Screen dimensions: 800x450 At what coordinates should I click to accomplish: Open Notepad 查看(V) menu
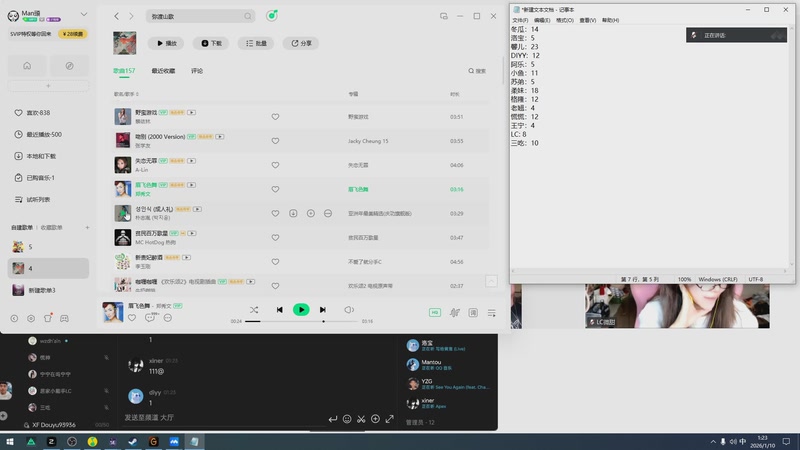pos(587,20)
